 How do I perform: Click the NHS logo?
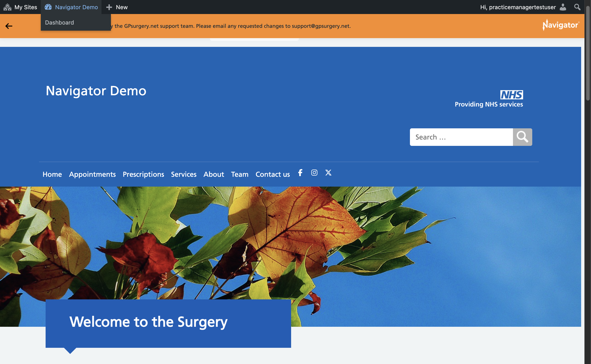coord(511,95)
